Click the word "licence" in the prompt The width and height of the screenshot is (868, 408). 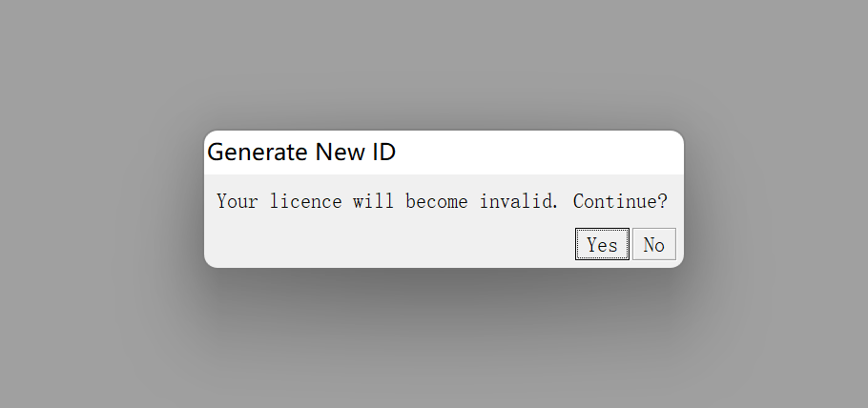[305, 201]
